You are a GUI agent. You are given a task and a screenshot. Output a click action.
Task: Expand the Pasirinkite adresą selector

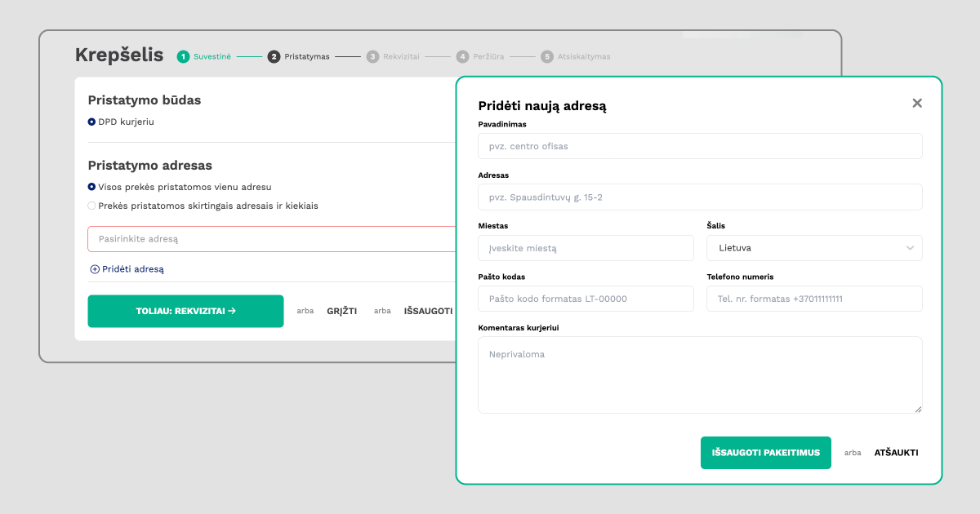pyautogui.click(x=271, y=239)
